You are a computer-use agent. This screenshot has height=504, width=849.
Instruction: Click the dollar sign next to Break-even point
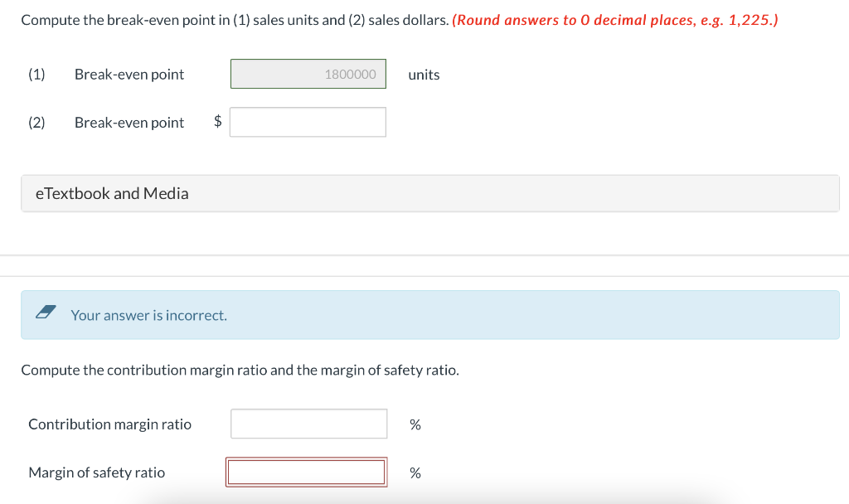click(x=216, y=122)
